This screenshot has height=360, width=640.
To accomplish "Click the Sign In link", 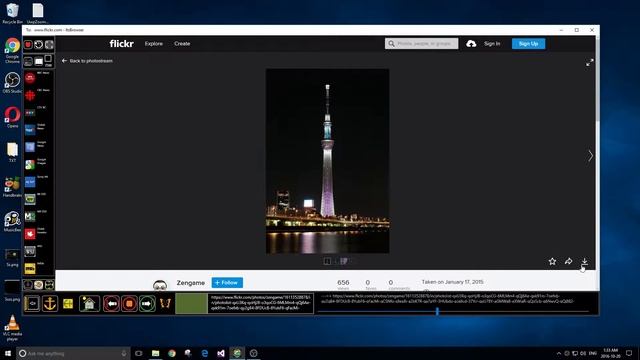I will (492, 44).
